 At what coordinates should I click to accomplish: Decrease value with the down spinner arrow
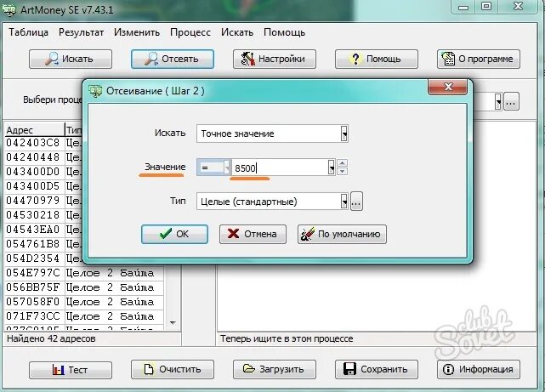pyautogui.click(x=343, y=171)
